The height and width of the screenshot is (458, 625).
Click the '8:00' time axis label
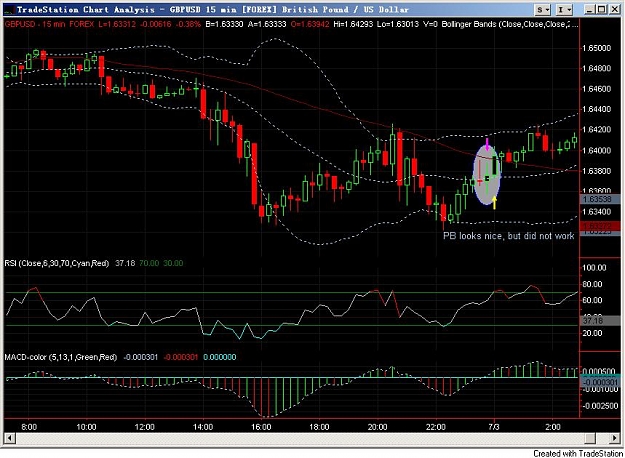(29, 427)
